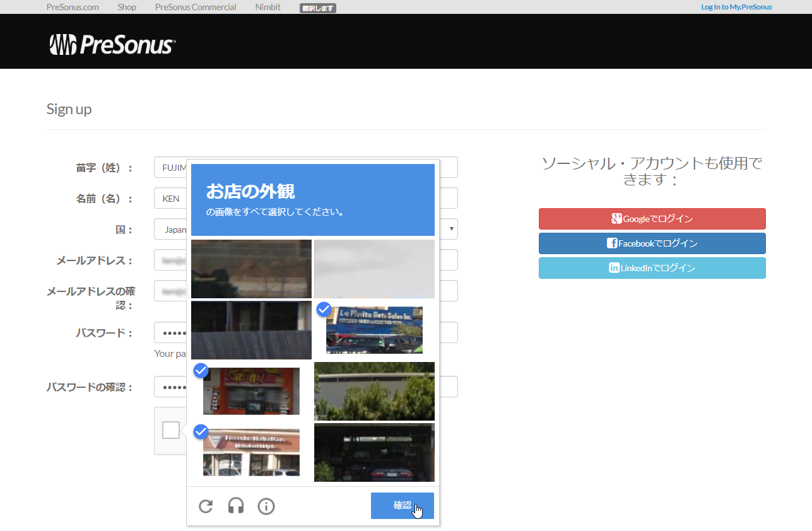The height and width of the screenshot is (531, 812).
Task: Click the 確認 verify button
Action: (x=403, y=506)
